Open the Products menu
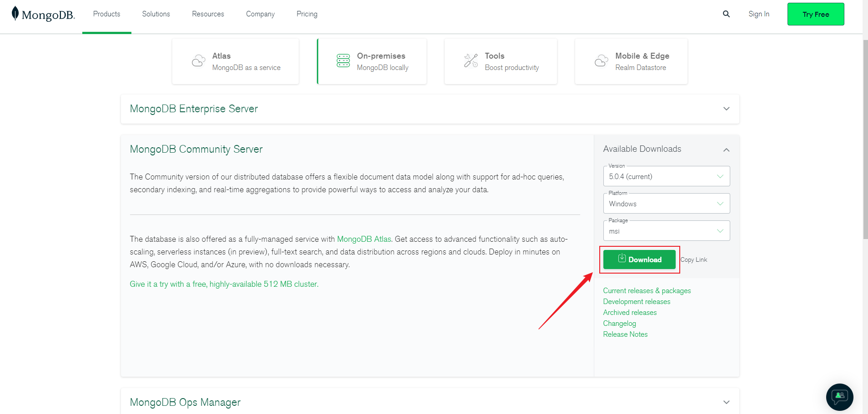The height and width of the screenshot is (414, 868). (x=106, y=14)
